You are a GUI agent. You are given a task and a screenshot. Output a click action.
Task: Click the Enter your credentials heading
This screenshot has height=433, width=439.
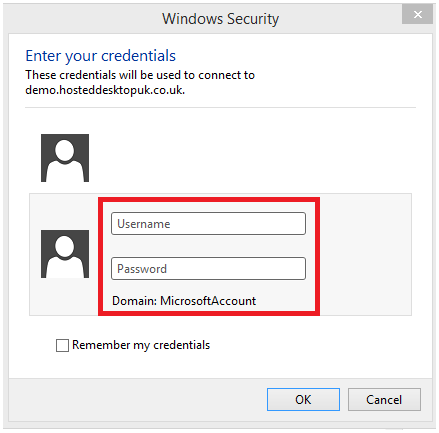click(100, 56)
